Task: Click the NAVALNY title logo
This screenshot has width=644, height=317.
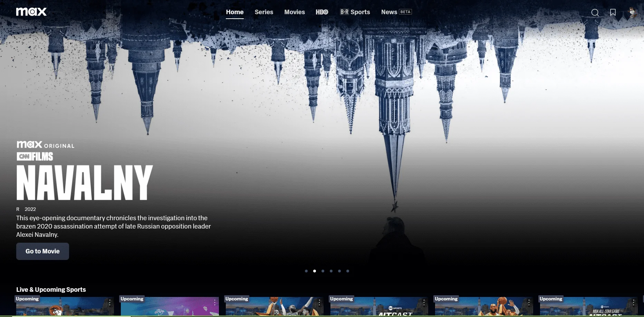Action: click(x=85, y=183)
